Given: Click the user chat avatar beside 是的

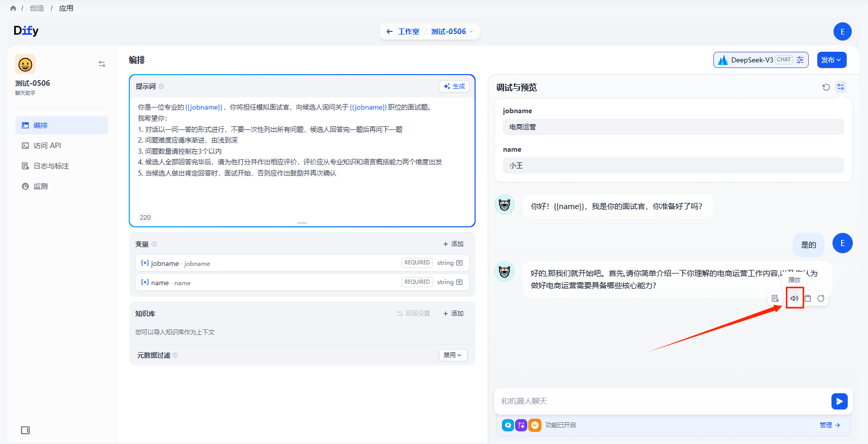Looking at the screenshot, I should [x=843, y=243].
